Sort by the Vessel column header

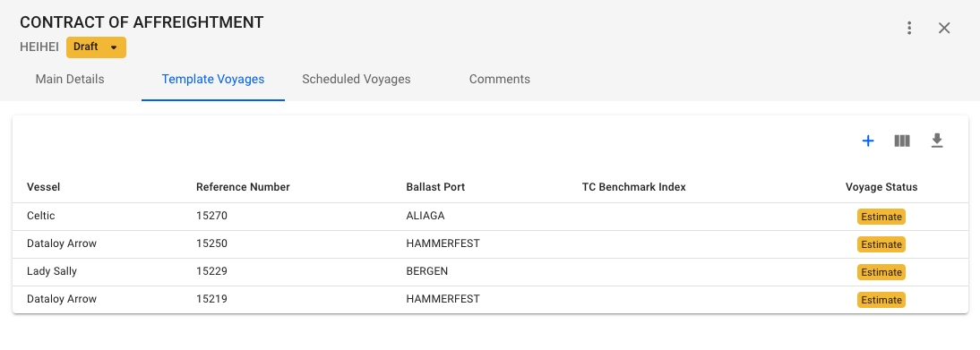pyautogui.click(x=43, y=187)
